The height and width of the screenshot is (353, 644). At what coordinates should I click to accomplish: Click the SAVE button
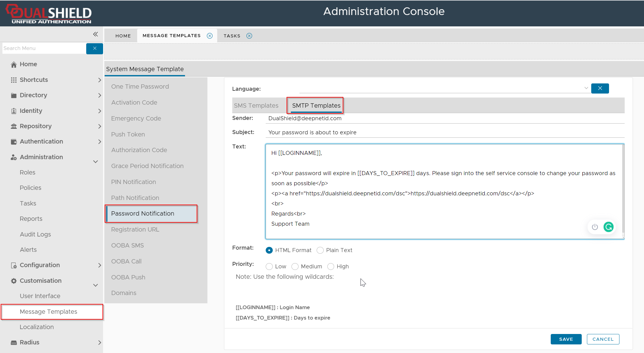point(566,339)
